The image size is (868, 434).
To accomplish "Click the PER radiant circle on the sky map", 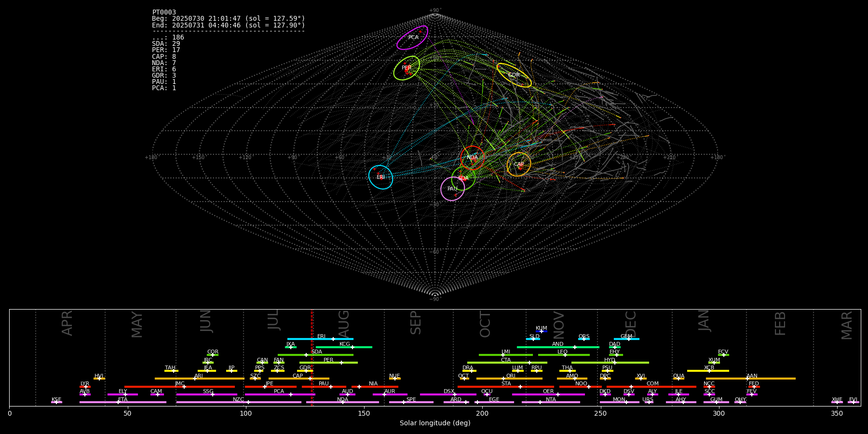I will pos(407,68).
